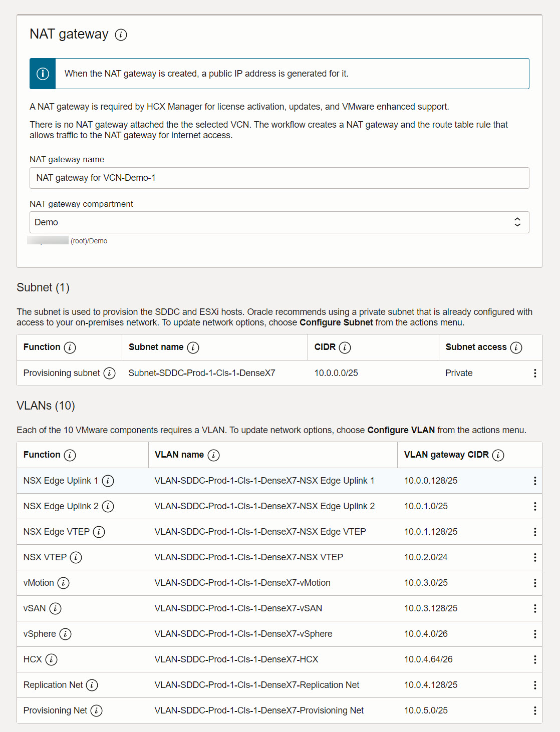View info for the CIDR column header

click(345, 347)
